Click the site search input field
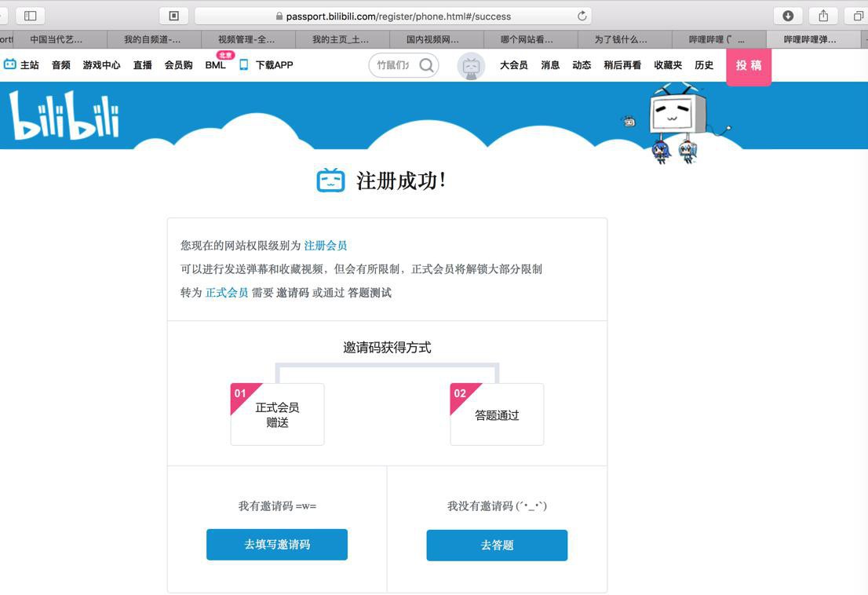The width and height of the screenshot is (868, 595). [x=394, y=65]
